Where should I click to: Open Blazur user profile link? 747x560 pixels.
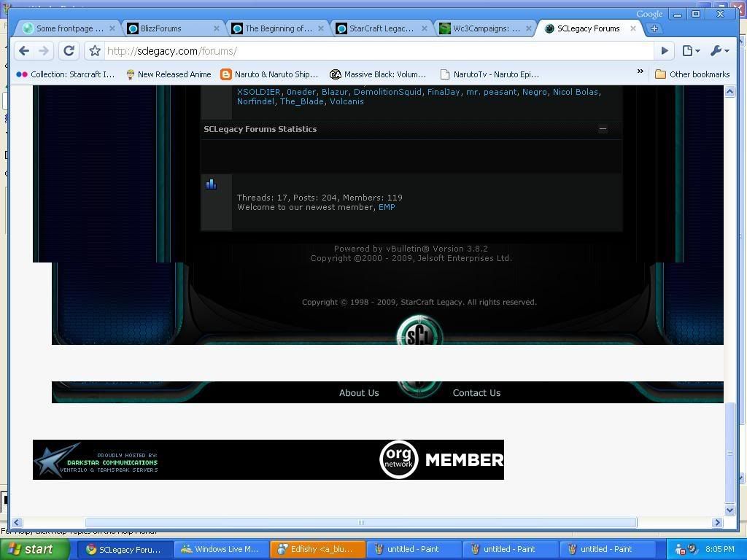point(334,92)
